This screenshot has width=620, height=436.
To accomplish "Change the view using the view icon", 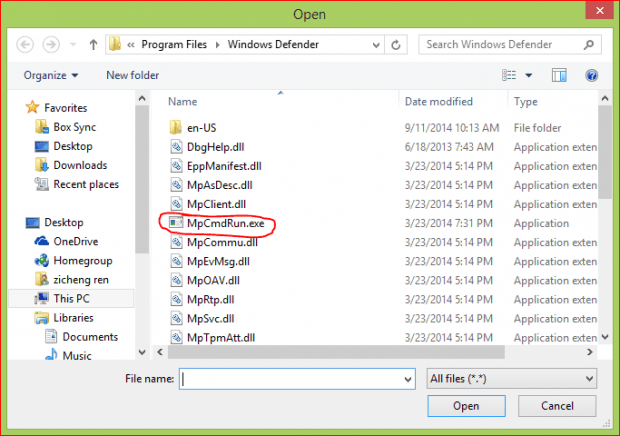I will [509, 75].
